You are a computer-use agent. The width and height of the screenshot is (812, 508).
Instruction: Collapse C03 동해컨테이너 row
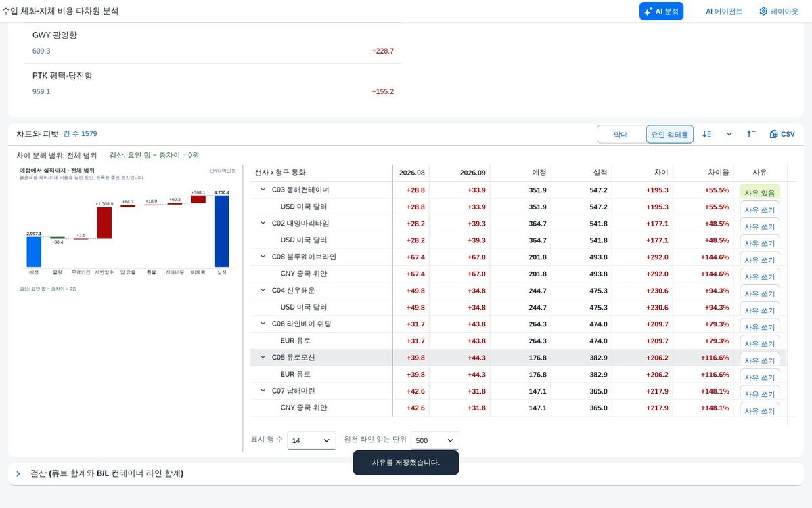[x=263, y=190]
